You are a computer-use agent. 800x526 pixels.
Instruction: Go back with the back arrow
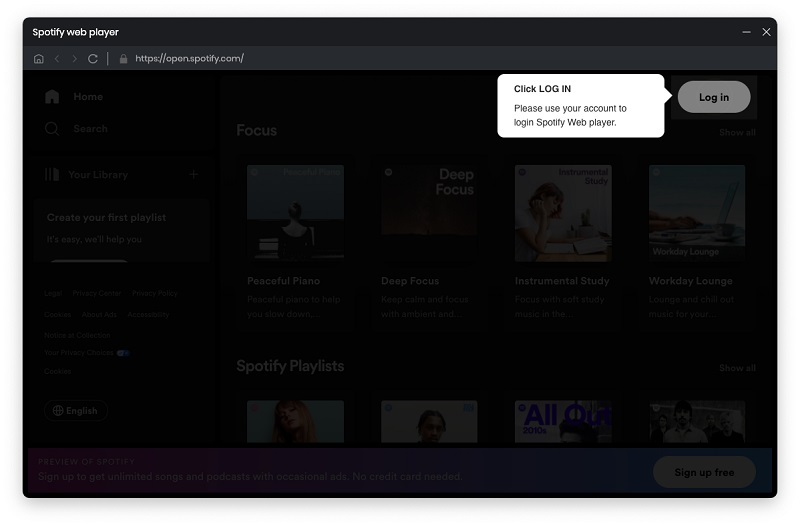coord(57,59)
